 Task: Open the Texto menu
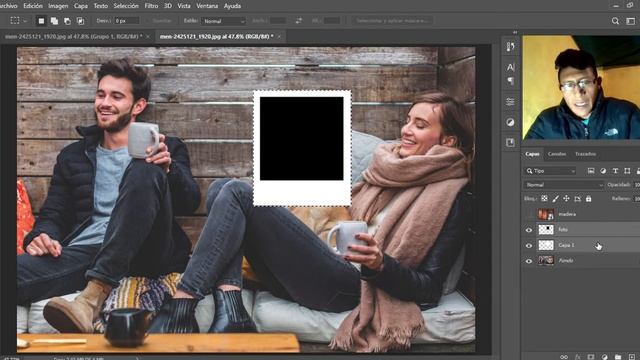[x=101, y=6]
